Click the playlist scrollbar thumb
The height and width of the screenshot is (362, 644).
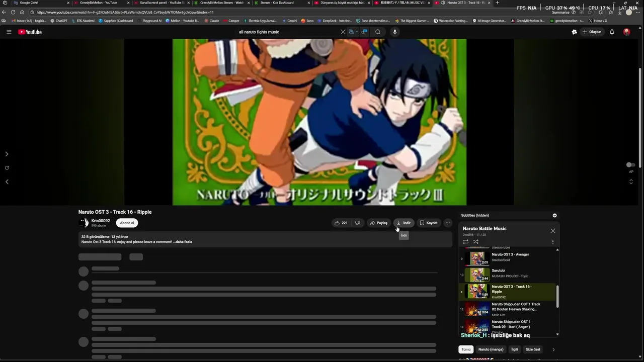coord(557,297)
